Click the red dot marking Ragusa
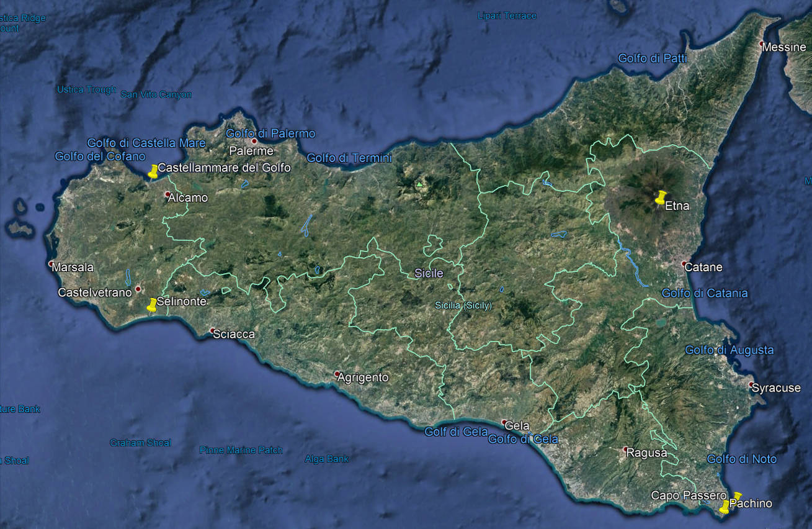Viewport: 812px width, 529px height. [625, 450]
